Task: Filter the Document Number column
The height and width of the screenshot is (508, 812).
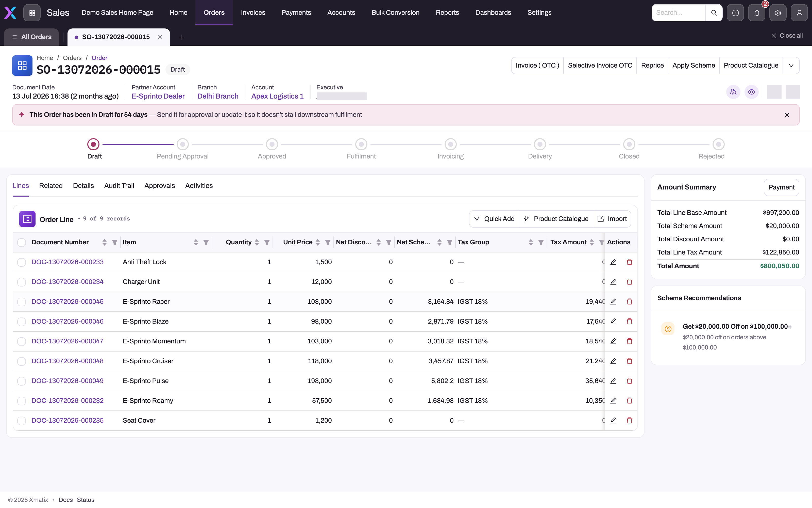Action: [114, 242]
